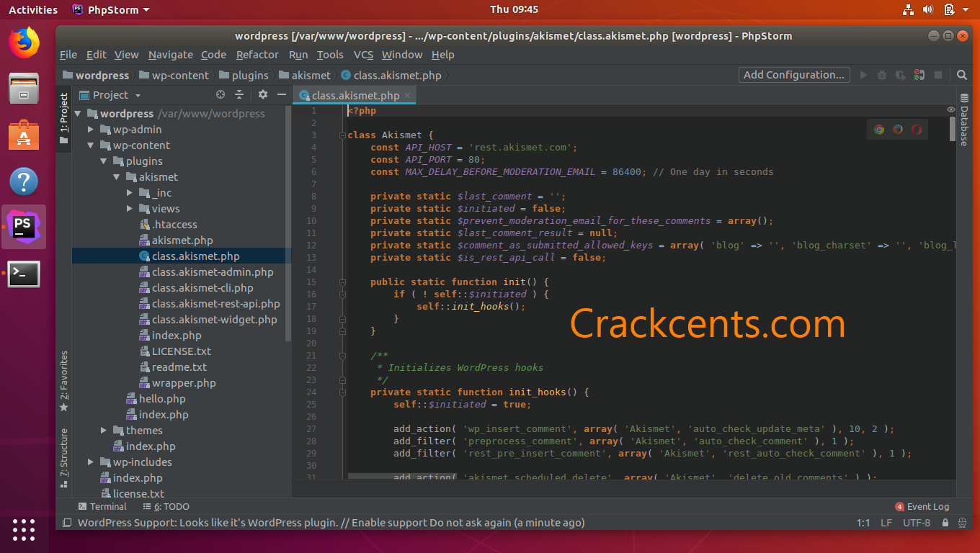Open Files manager in the dock
The width and height of the screenshot is (980, 553).
pos(24,89)
